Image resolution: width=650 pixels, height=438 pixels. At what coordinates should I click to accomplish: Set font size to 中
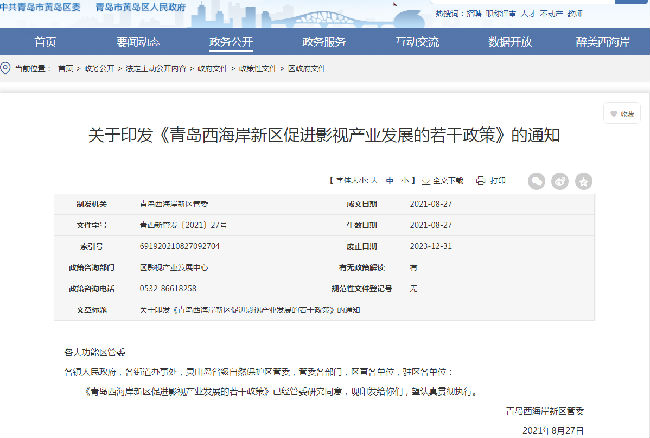390,180
